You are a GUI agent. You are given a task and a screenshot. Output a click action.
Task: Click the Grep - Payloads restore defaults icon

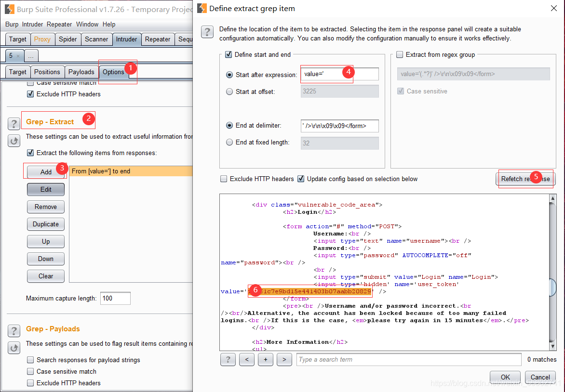pyautogui.click(x=14, y=348)
